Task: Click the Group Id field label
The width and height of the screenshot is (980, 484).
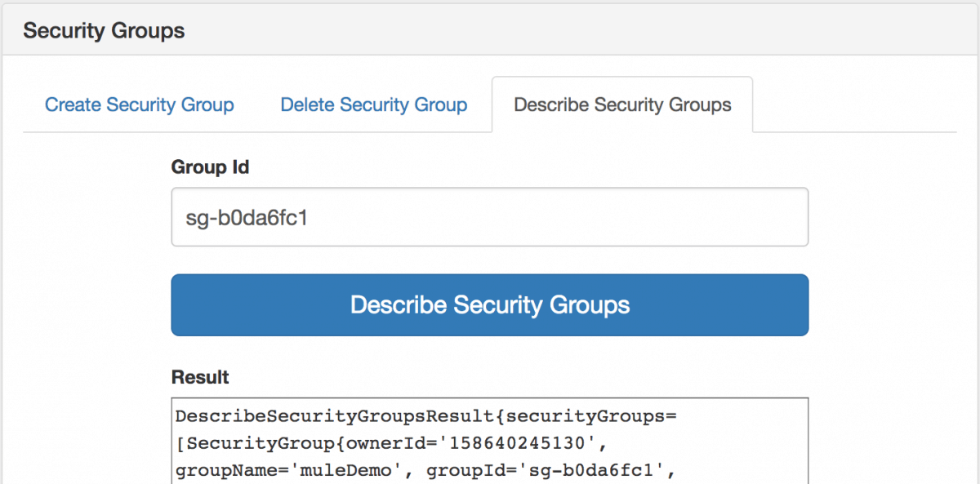Action: (x=210, y=167)
